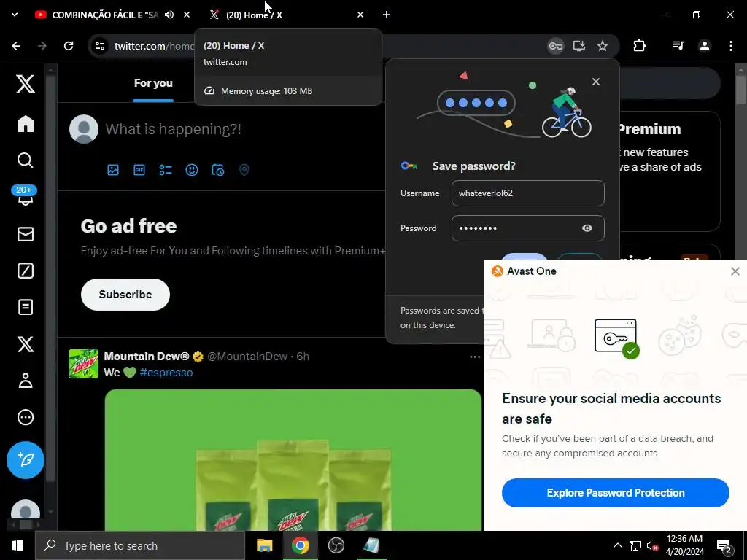Open the Windows Start menu

pyautogui.click(x=18, y=545)
